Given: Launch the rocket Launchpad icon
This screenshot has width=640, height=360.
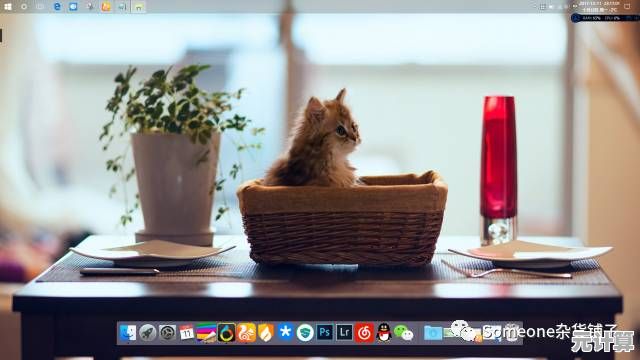Looking at the screenshot, I should [147, 333].
